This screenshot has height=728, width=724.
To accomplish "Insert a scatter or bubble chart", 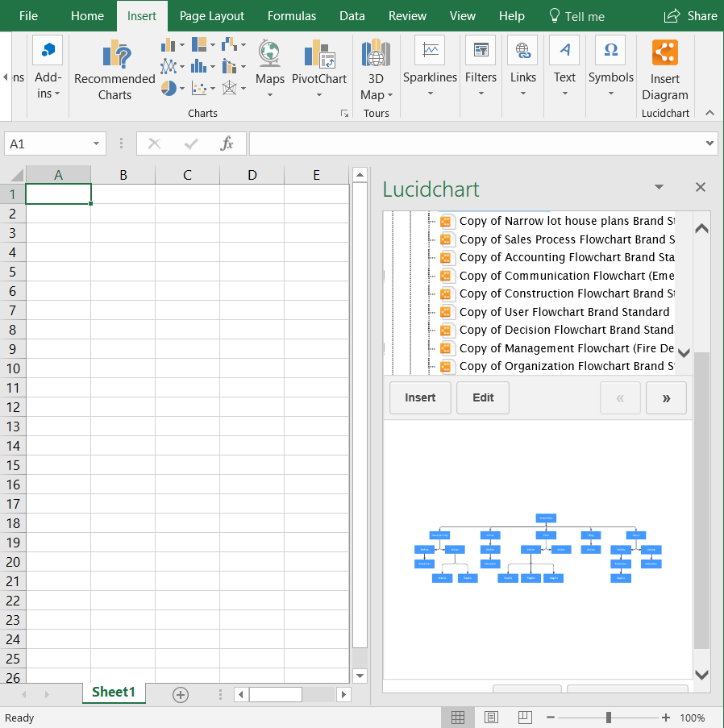I will click(x=203, y=88).
